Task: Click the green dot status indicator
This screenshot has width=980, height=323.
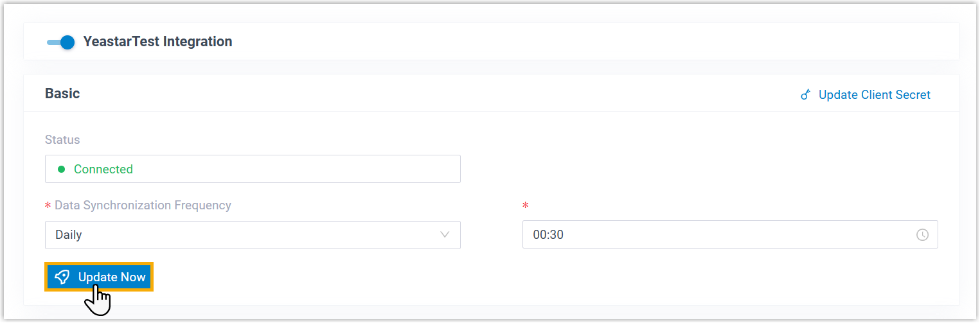Action: 62,170
